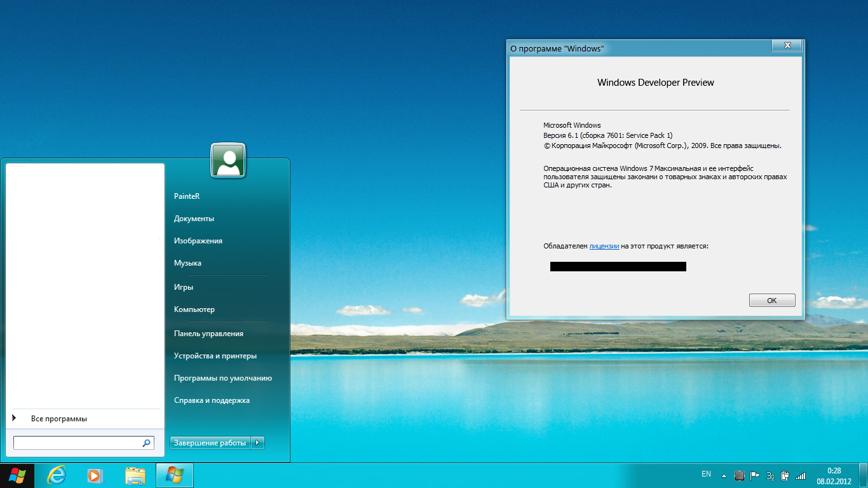
Task: Open Устройства и принтеры
Action: [215, 356]
